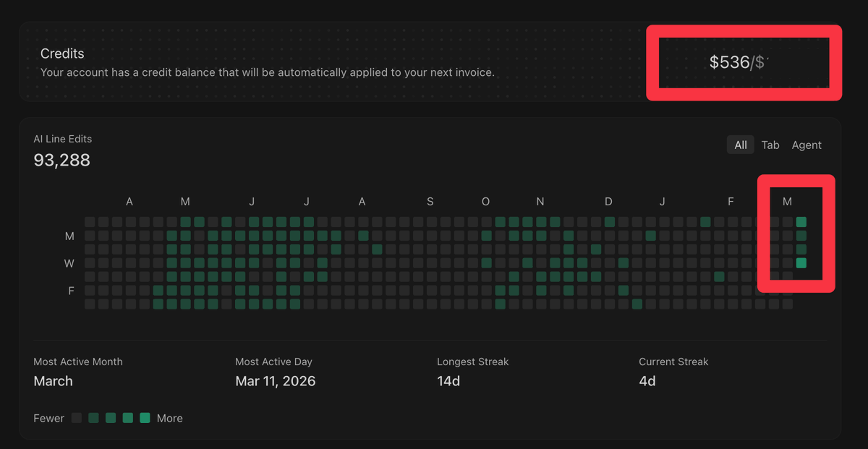Click the AI Line Edits label
The image size is (868, 449).
pyautogui.click(x=63, y=139)
